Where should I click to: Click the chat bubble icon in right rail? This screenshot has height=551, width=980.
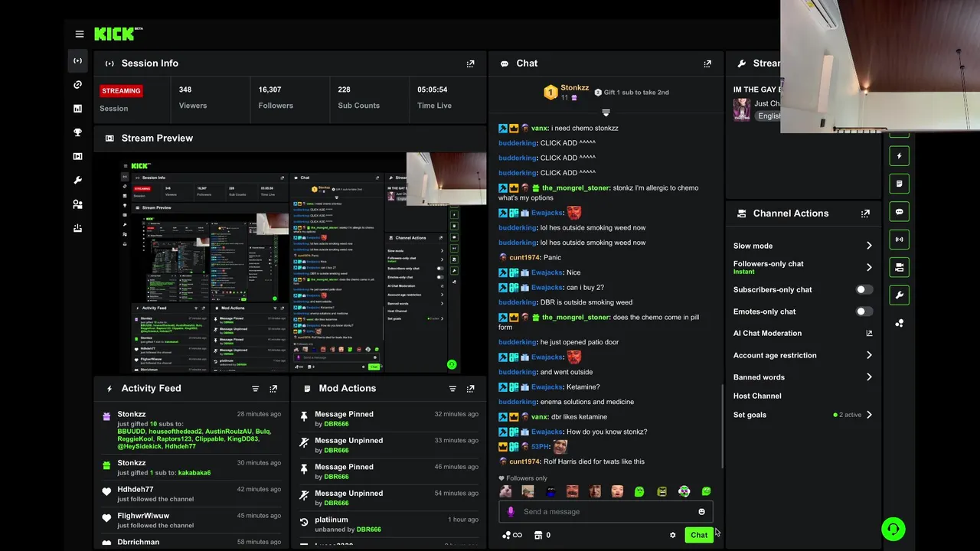pos(900,212)
